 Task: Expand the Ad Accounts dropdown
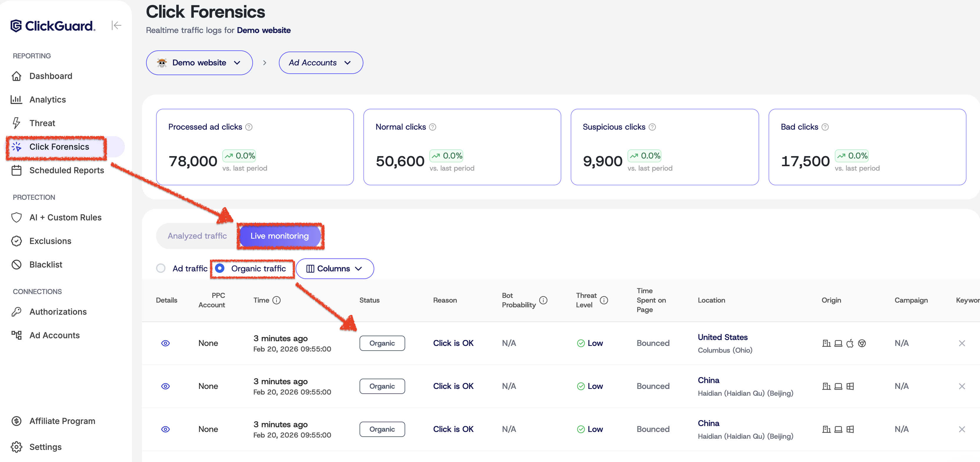pos(320,63)
